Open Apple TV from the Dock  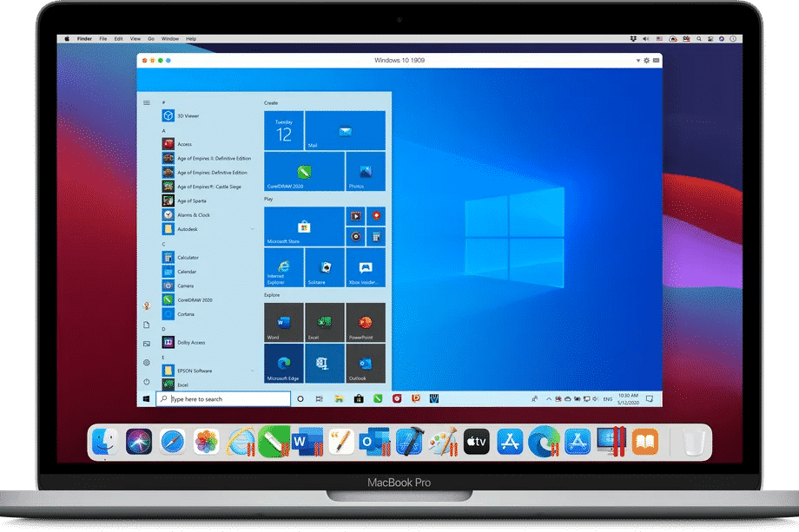477,442
